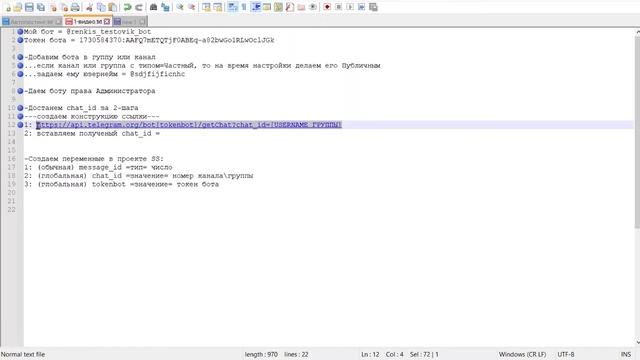Show the Document Map panel icon

(x=278, y=7)
